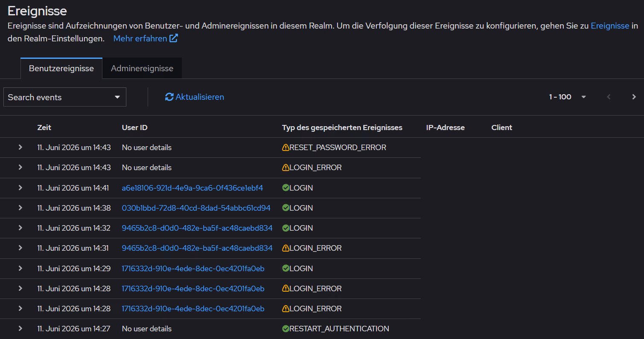Viewport: 644px width, 339px height.
Task: Click the green check icon beside RESTART_AUTHENTICATION
Action: click(x=286, y=329)
